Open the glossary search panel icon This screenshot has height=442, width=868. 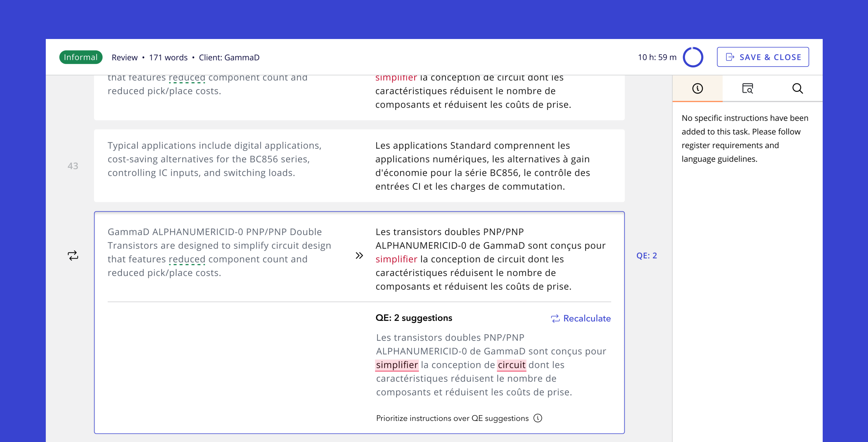click(x=747, y=89)
